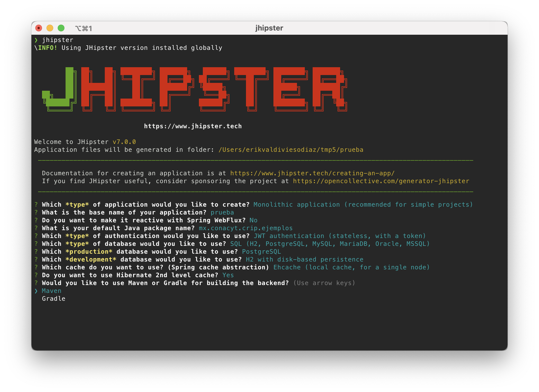
Task: Click the '(Use arrow keys)' hint
Action: pyautogui.click(x=324, y=283)
